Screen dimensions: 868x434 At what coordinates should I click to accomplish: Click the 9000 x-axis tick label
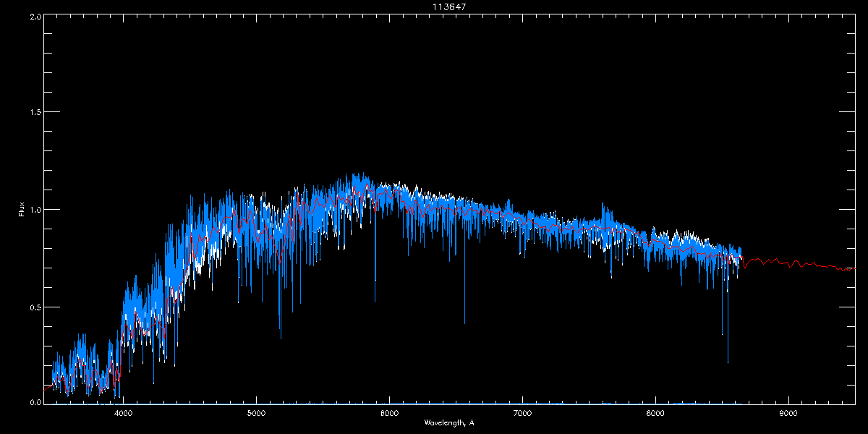[788, 413]
